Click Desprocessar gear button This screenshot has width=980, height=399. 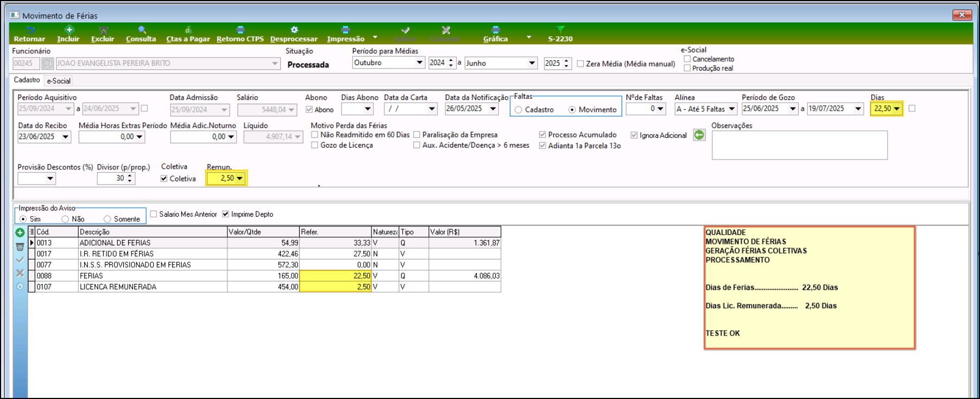294,34
